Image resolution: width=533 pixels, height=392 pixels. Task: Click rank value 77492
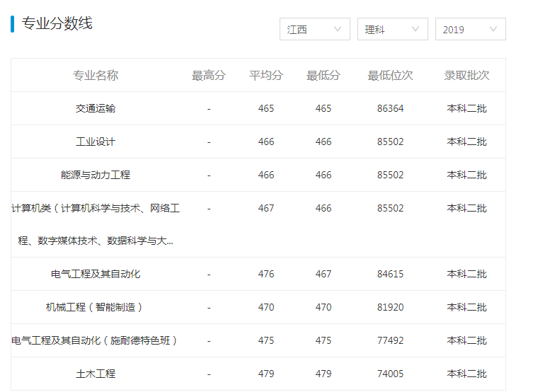click(x=390, y=340)
